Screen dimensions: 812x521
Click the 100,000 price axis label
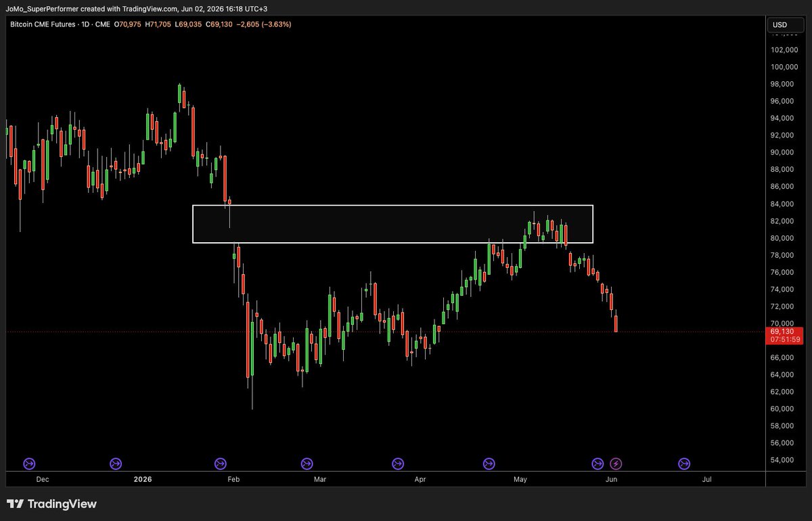coord(785,67)
